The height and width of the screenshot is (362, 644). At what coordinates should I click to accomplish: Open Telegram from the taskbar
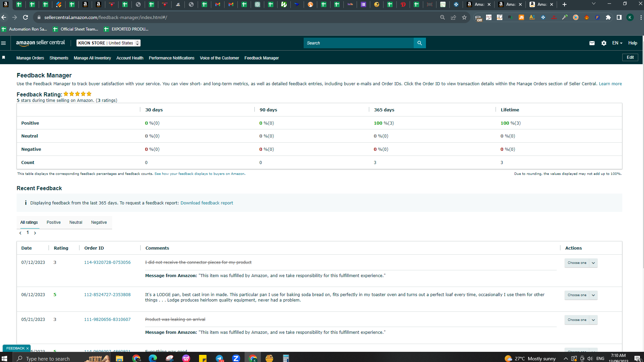(x=219, y=358)
